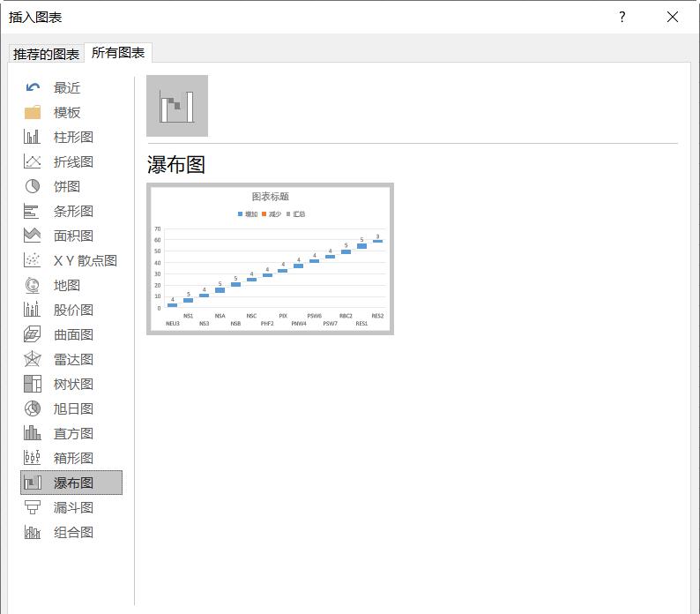The height and width of the screenshot is (614, 700).
Task: Switch to the 推荐的图表 tab
Action: pyautogui.click(x=46, y=54)
